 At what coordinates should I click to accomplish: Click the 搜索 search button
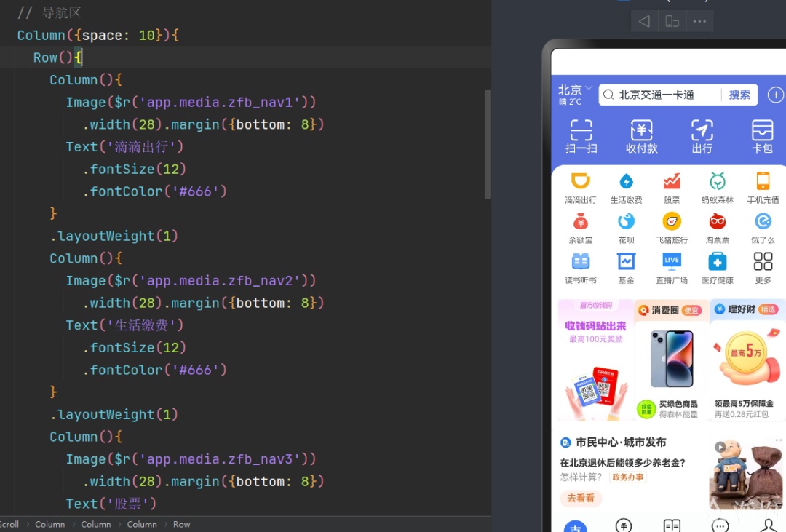(739, 95)
